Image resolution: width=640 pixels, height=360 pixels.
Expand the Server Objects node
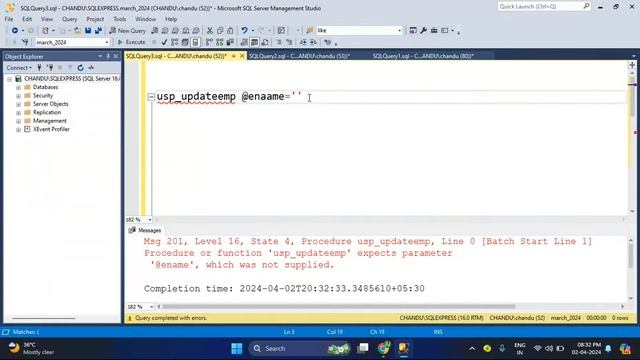[18, 104]
